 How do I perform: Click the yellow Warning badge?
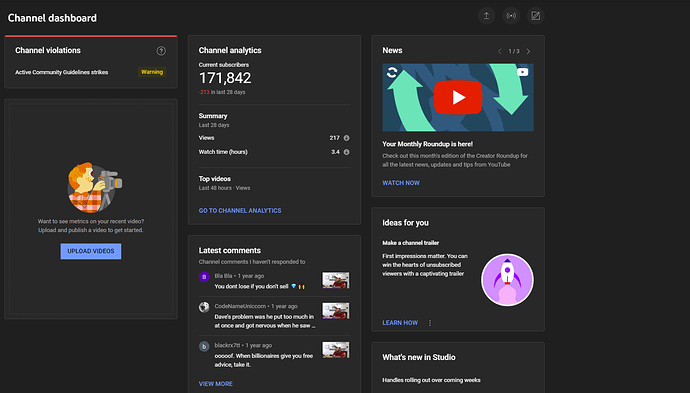pos(152,72)
